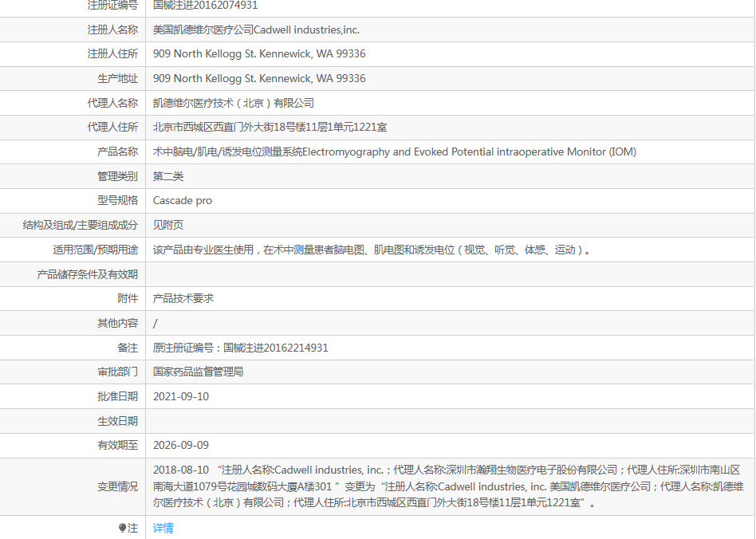Viewport: 756px width, 539px height.
Task: Click the 适用范围/预期用途 label
Action: (96, 250)
